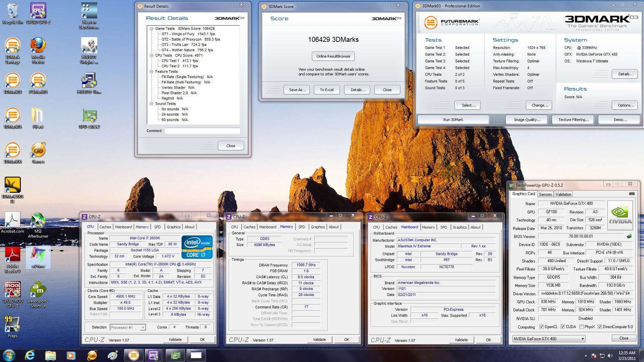644x362 pixels.
Task: Switch to Sensors tab in GPU-Z
Action: click(545, 194)
